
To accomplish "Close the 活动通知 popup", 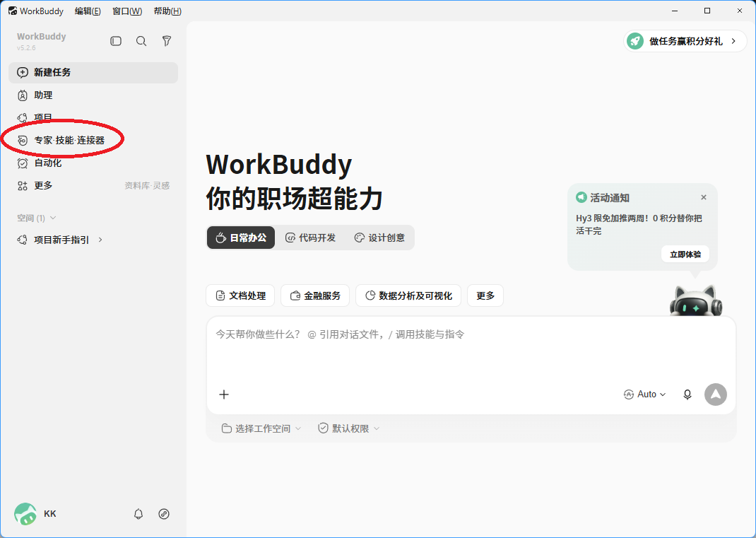I will pos(704,197).
